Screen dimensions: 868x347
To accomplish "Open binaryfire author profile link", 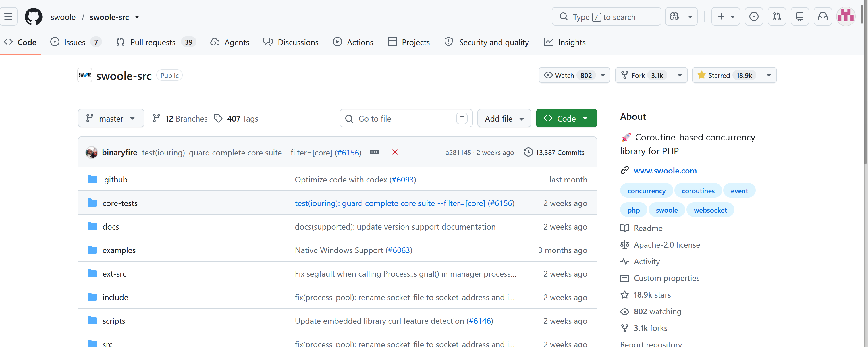I will 119,152.
